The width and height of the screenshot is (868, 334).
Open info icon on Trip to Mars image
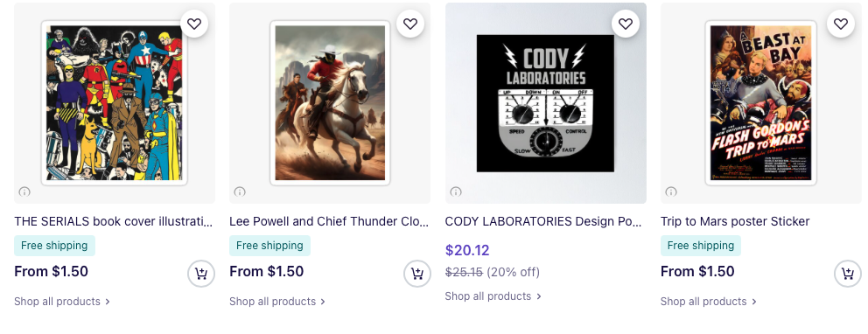(671, 191)
